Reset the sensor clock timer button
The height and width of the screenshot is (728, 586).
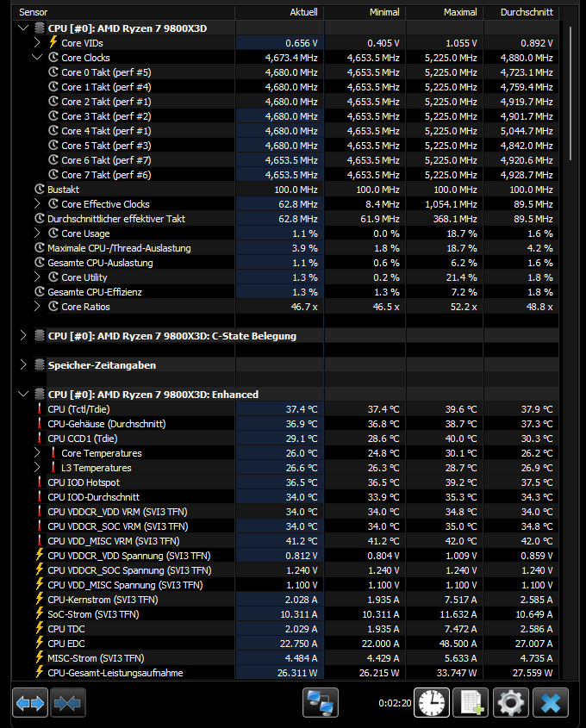(x=432, y=703)
